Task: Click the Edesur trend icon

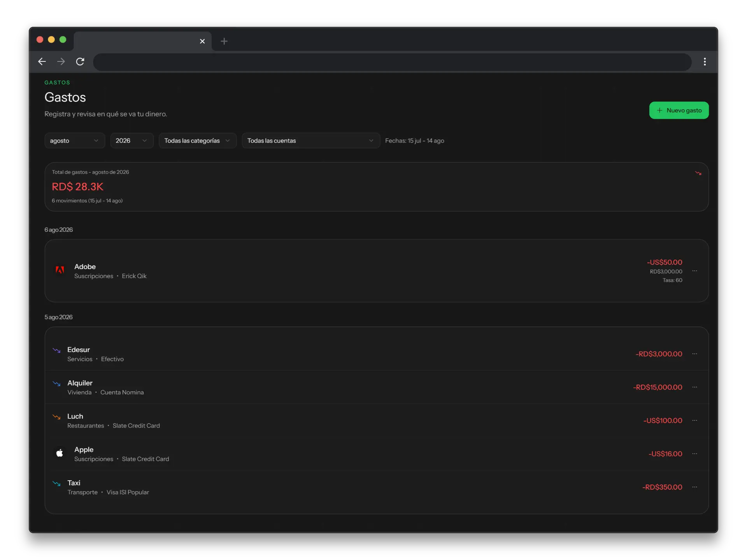Action: [56, 350]
